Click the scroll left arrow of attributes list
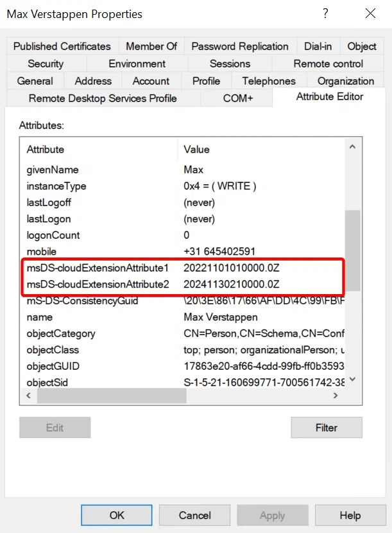This screenshot has width=392, height=533. coord(28,396)
